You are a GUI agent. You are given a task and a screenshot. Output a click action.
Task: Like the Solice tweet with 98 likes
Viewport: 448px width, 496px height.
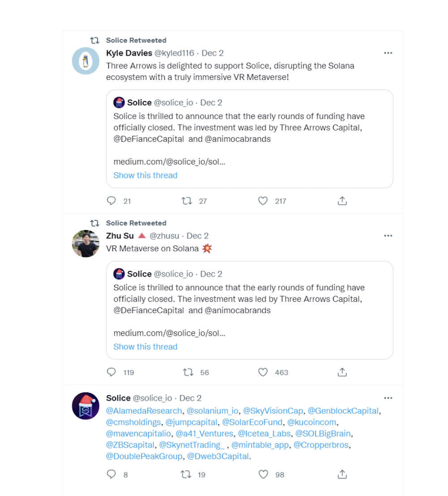pyautogui.click(x=263, y=474)
